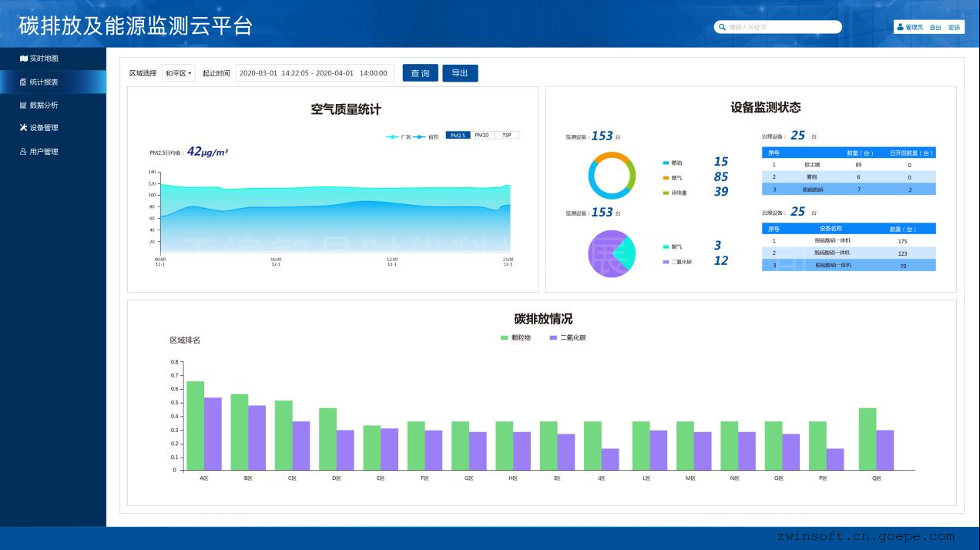The image size is (980, 550).
Task: Click the purple 二氧化碳 legend swatch in bar chart
Action: (553, 338)
